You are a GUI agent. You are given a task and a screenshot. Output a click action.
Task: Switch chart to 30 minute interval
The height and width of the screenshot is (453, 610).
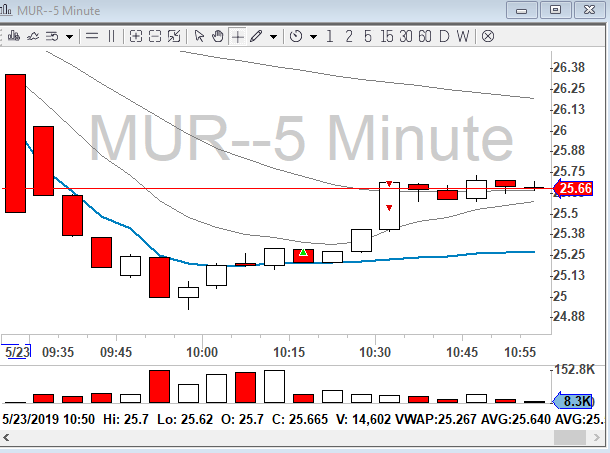(406, 37)
